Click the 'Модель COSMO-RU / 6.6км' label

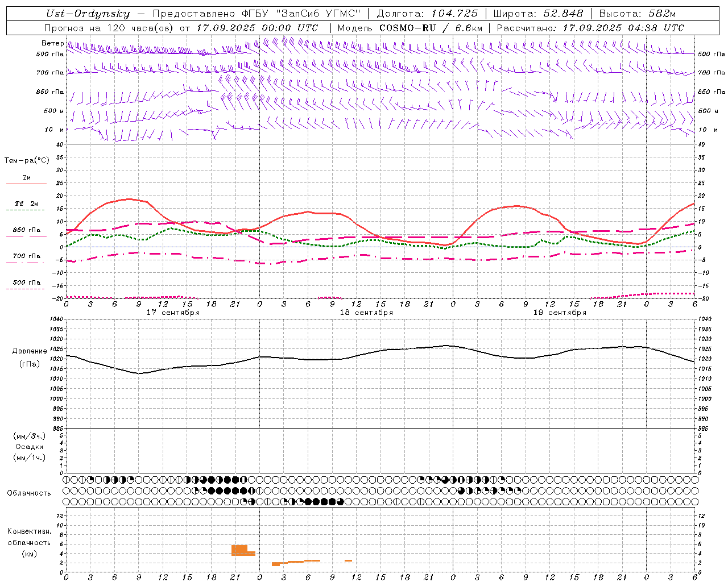click(409, 28)
